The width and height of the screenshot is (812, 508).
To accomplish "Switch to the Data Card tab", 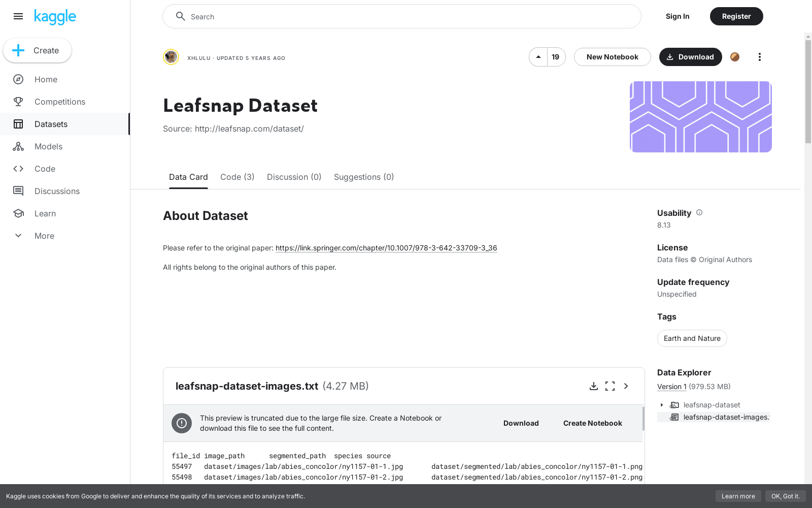I will [x=188, y=177].
